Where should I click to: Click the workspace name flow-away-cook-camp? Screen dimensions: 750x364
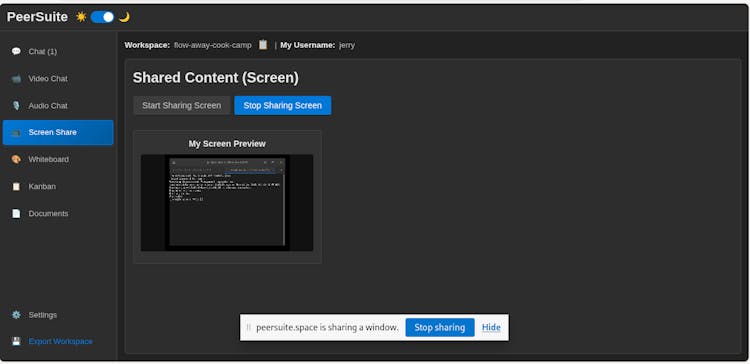coord(213,45)
